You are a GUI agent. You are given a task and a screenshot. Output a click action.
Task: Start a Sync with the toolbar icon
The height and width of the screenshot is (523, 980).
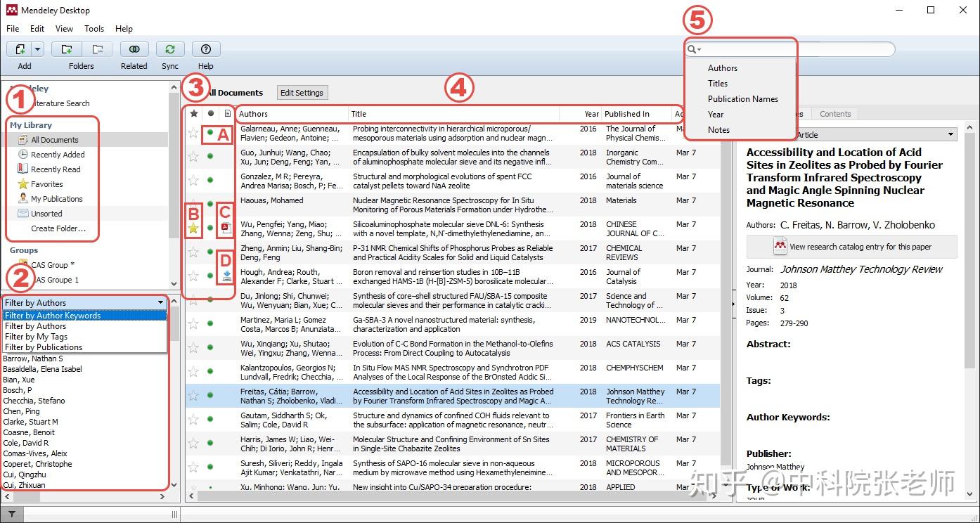pos(169,49)
